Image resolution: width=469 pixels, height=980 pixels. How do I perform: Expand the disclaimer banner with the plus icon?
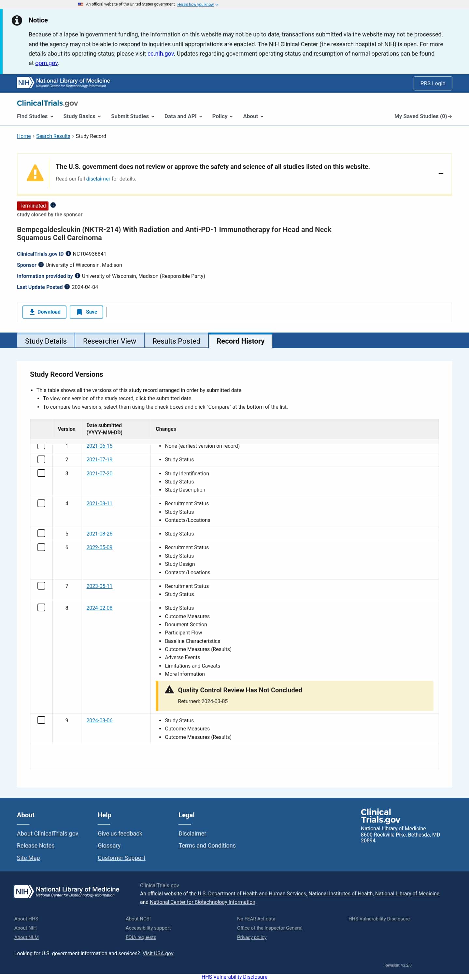click(441, 173)
